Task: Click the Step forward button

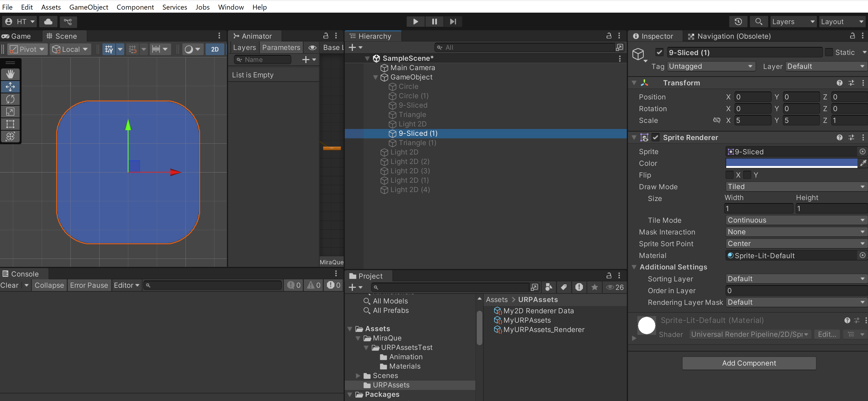Action: click(x=453, y=22)
